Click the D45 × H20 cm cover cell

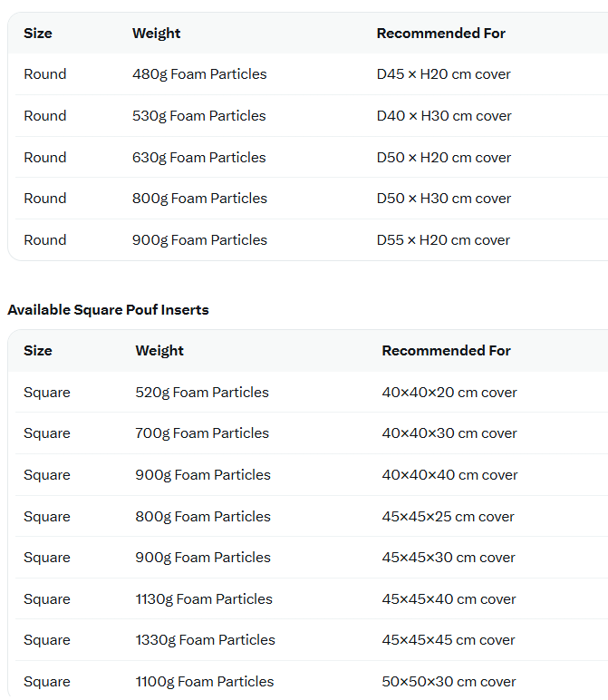pyautogui.click(x=443, y=74)
